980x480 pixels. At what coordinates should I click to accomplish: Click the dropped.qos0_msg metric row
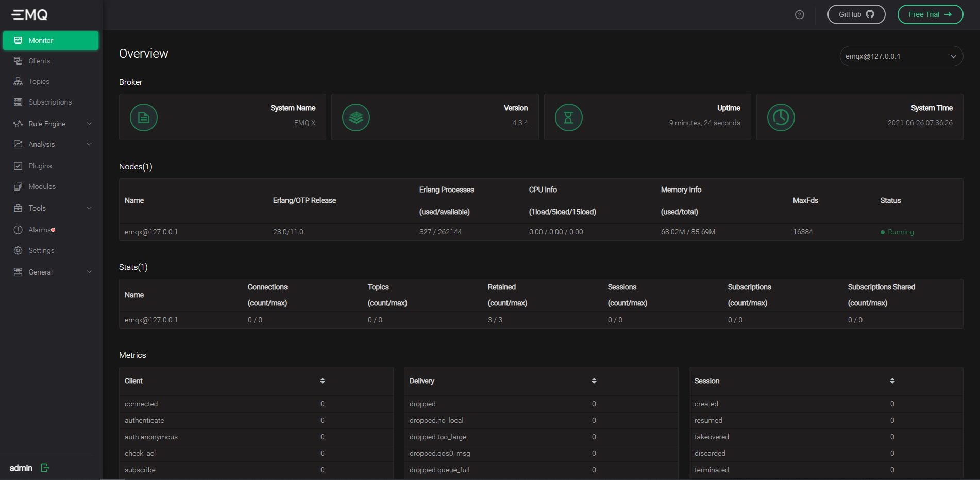click(x=541, y=453)
